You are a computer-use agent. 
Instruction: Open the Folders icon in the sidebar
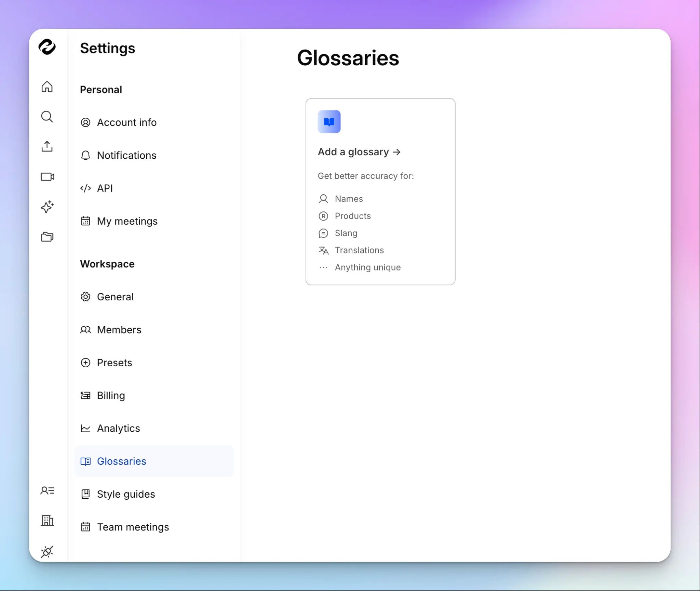click(x=47, y=237)
